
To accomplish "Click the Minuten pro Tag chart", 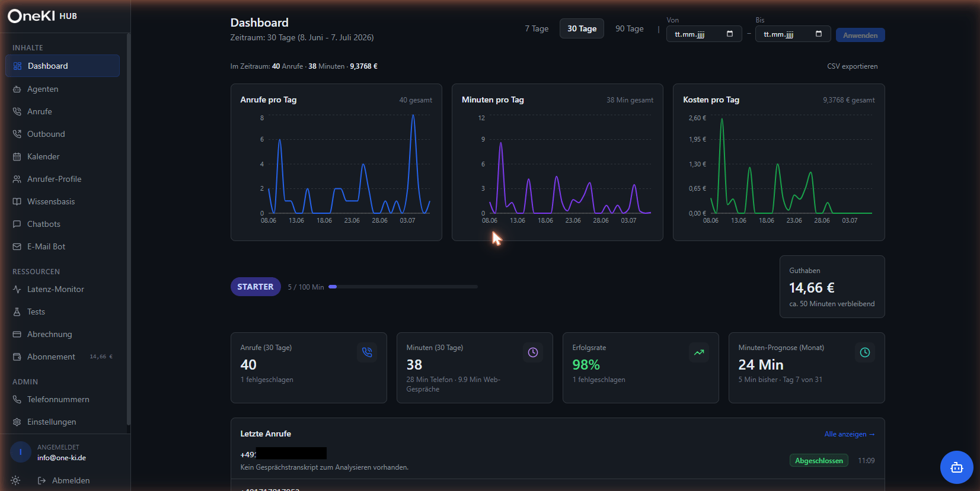I will tap(557, 162).
